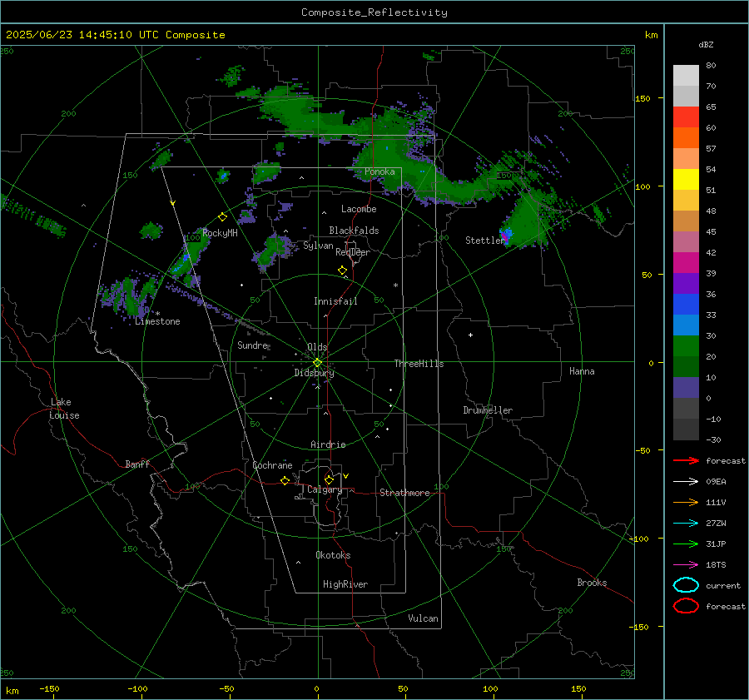Image resolution: width=749 pixels, height=700 pixels.
Task: Click the yellow v marker northeast of Calgary
Action: 346,476
